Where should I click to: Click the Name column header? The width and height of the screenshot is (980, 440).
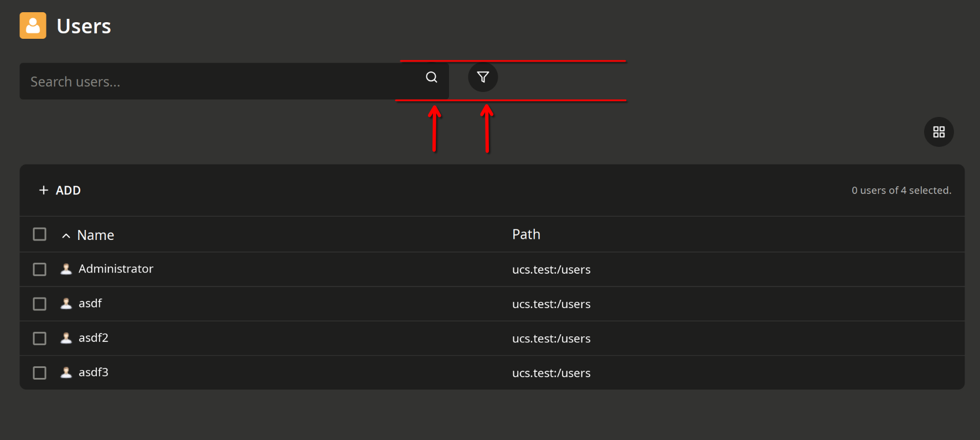(96, 235)
